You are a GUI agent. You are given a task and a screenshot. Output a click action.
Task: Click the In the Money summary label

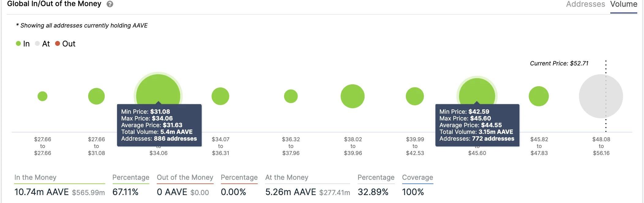pyautogui.click(x=36, y=177)
